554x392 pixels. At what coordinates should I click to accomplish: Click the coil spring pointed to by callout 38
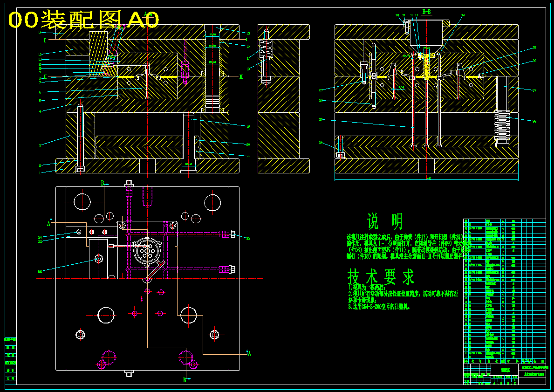[x=502, y=125]
